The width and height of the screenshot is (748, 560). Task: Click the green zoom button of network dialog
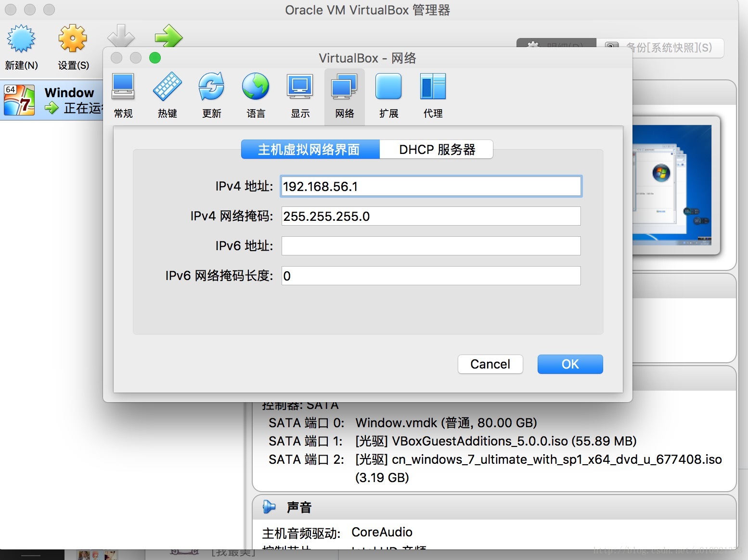coord(155,58)
